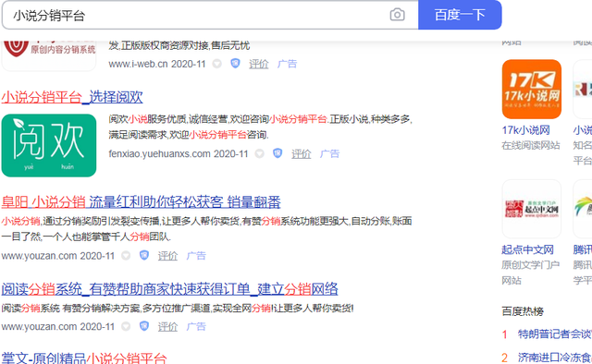The width and height of the screenshot is (592, 364).
Task: Click hot list item 济南进口冷冻食
Action: coord(555,358)
